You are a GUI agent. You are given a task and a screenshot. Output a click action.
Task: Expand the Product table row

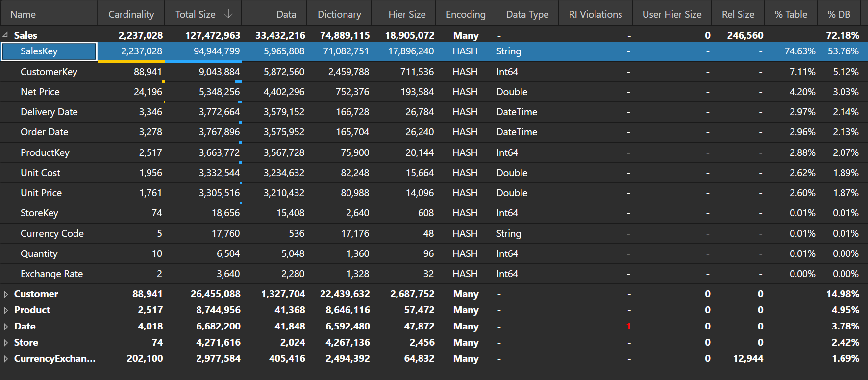[x=6, y=310]
